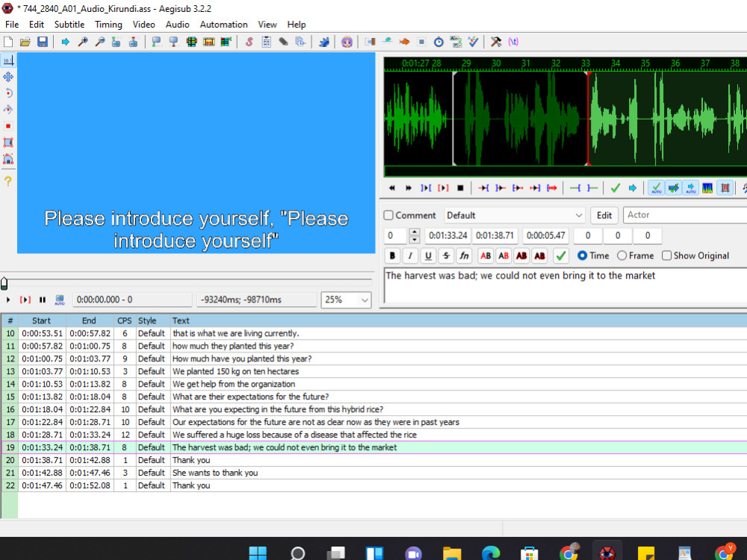Open the Fonts Collector icon
The image size is (747, 560).
[300, 42]
